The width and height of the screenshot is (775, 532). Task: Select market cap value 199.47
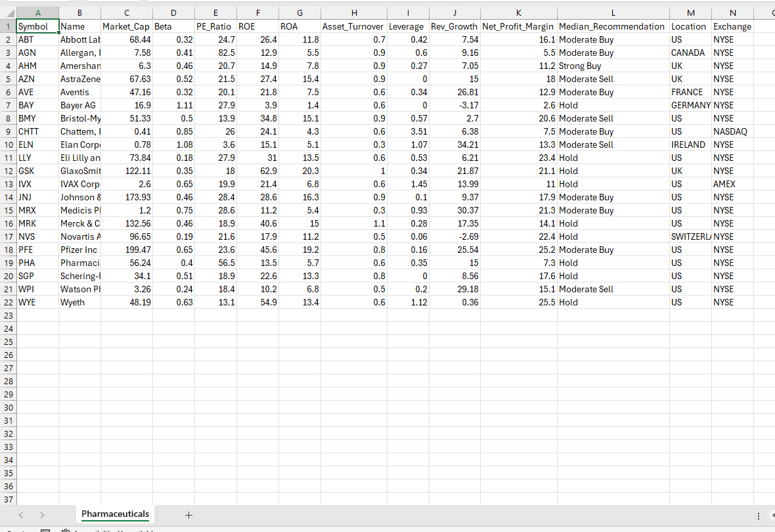point(127,250)
